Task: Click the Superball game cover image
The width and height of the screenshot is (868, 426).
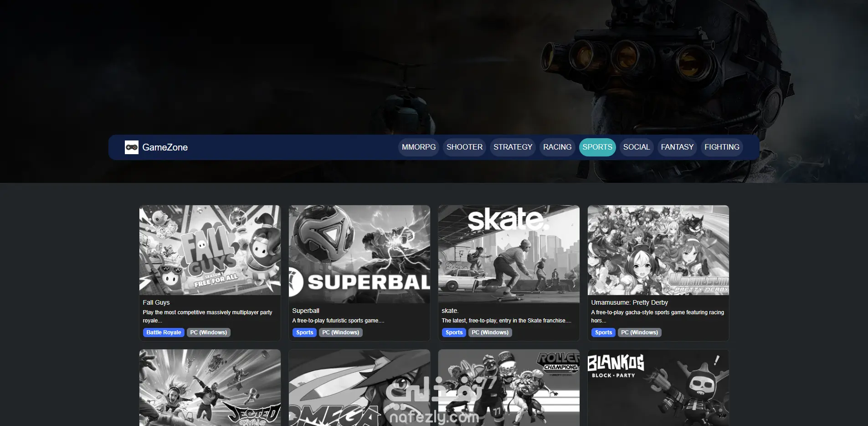Action: [360, 254]
